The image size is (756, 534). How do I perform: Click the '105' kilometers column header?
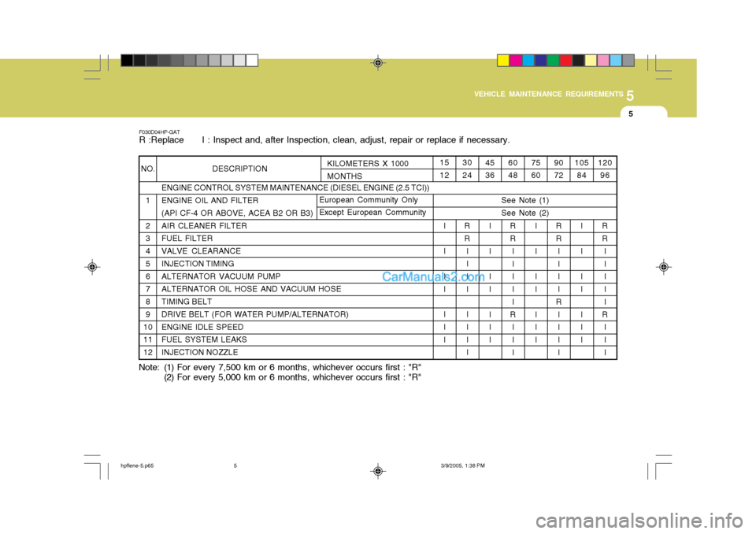(x=581, y=162)
